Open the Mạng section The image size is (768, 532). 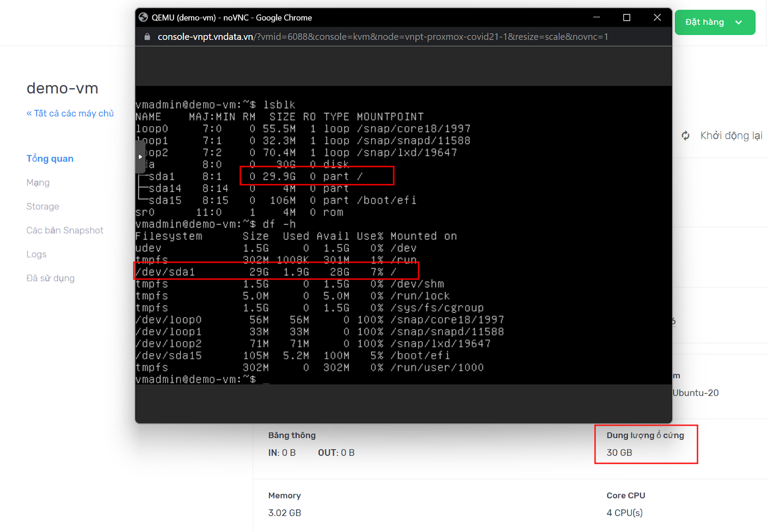coord(38,183)
